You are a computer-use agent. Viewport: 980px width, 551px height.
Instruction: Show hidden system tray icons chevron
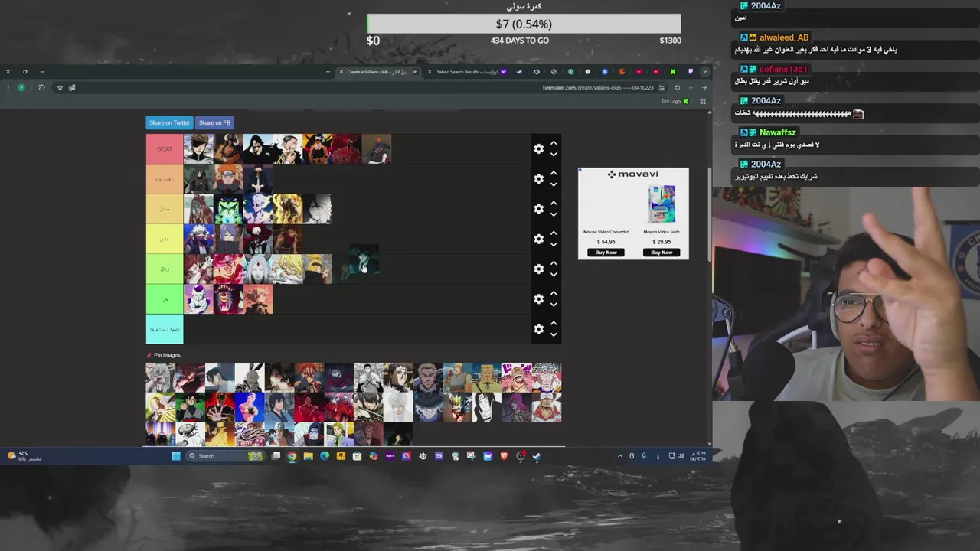pos(619,456)
